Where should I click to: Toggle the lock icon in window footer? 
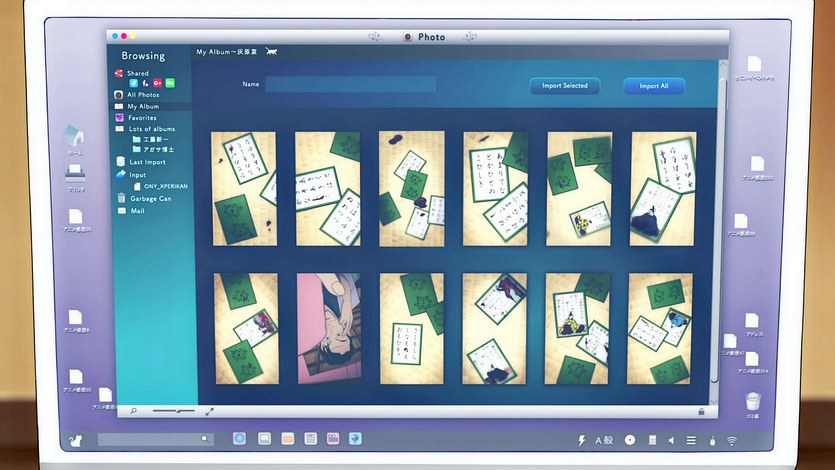(701, 411)
